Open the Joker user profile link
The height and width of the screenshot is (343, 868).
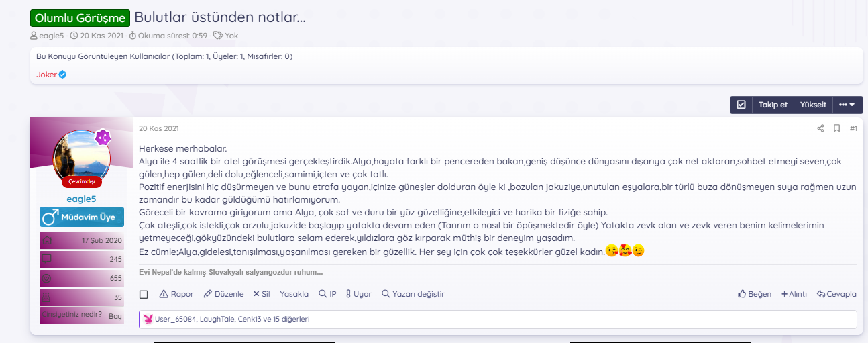[46, 75]
